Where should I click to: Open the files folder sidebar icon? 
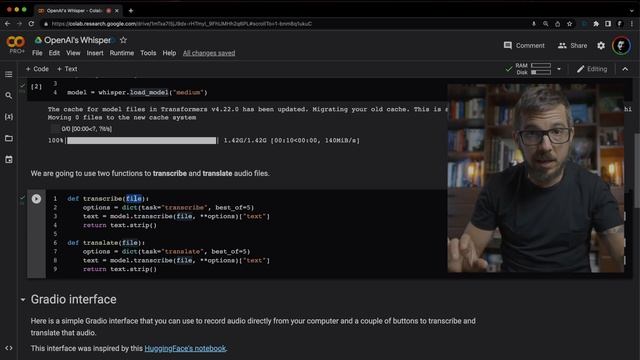[9, 138]
